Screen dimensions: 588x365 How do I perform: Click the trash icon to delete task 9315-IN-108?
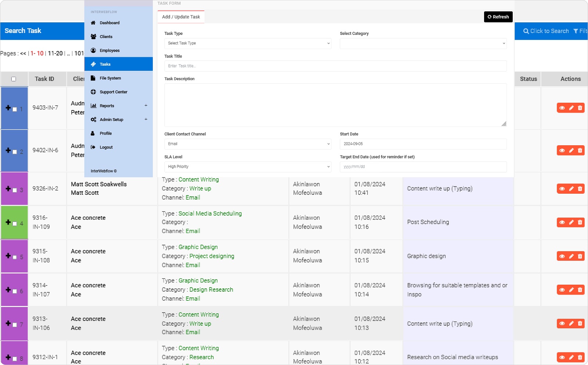click(580, 256)
